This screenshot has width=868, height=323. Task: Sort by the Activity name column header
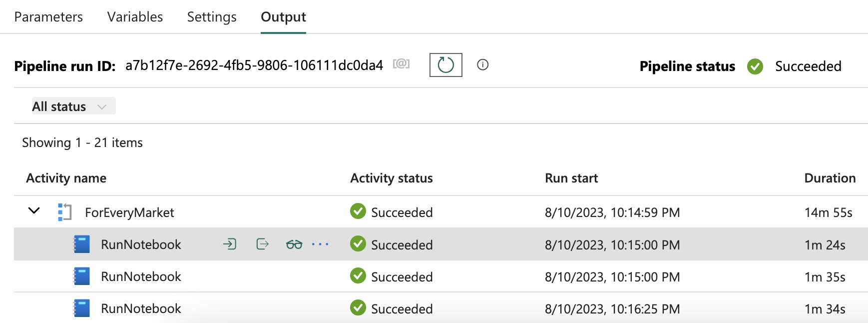pos(66,178)
